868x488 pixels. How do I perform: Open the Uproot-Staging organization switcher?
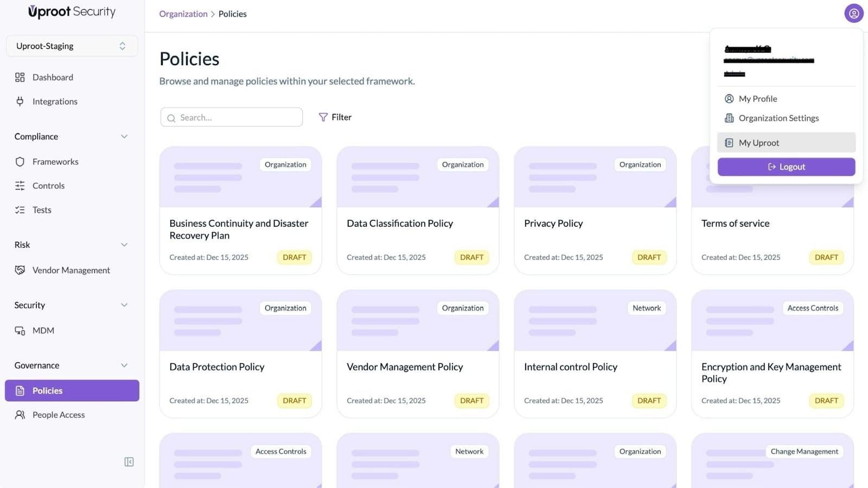(72, 46)
